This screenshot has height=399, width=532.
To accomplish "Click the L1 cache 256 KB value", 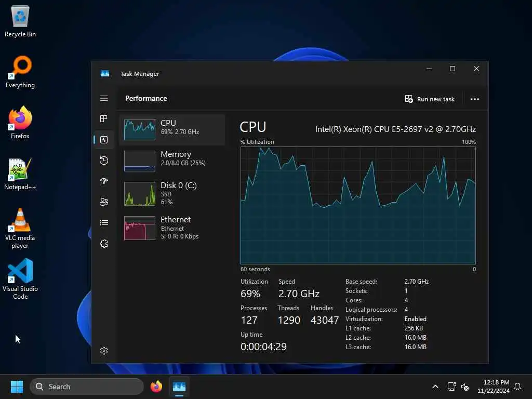I will (x=414, y=328).
